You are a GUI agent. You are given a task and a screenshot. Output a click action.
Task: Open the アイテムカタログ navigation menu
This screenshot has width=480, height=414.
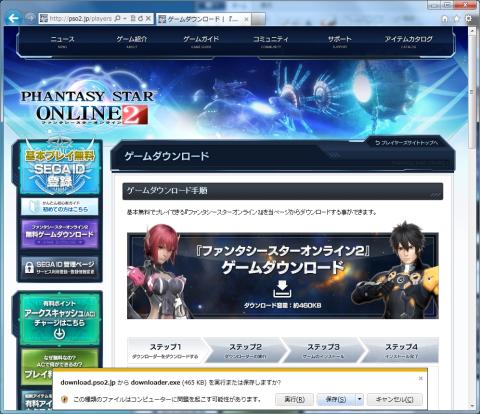tap(409, 41)
